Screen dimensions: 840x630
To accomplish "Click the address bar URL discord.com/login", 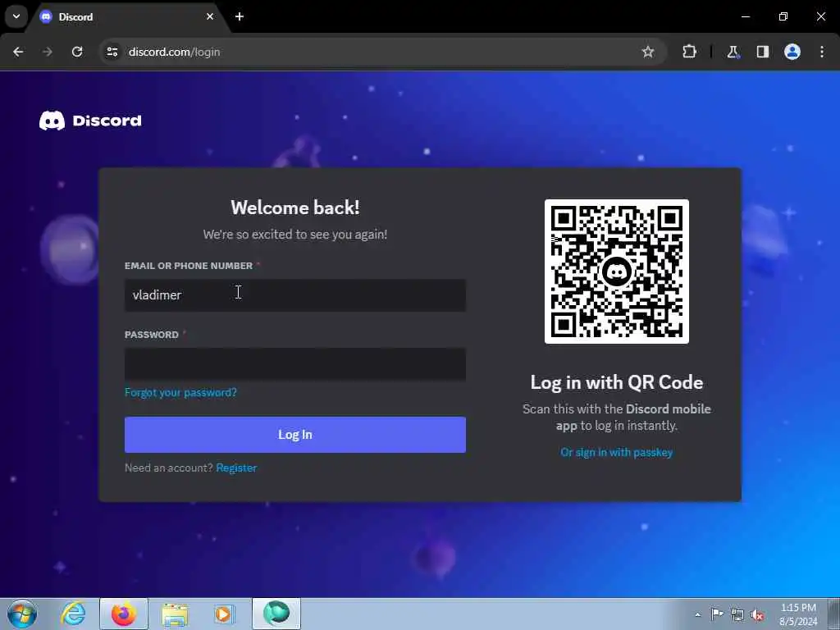I will pyautogui.click(x=174, y=52).
